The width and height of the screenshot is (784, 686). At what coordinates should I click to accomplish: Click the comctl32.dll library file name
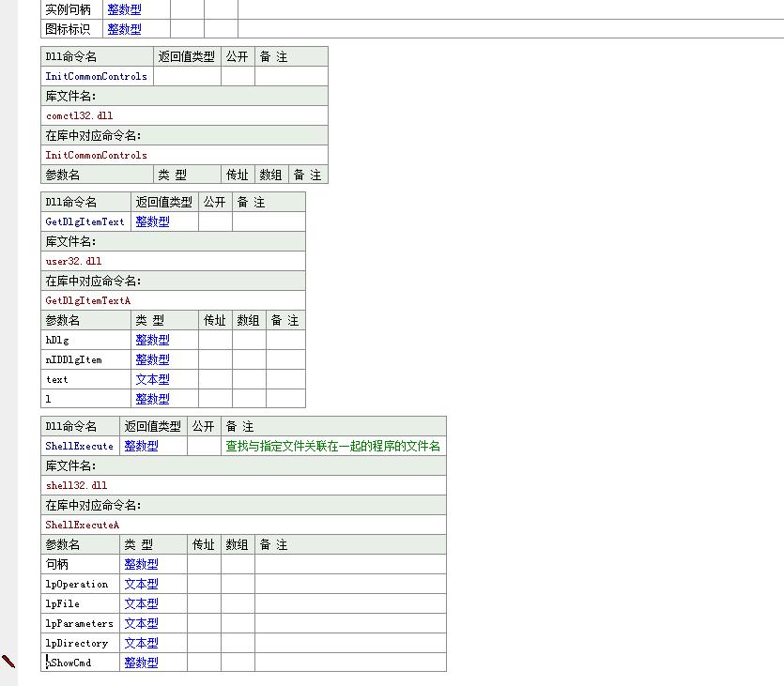79,115
